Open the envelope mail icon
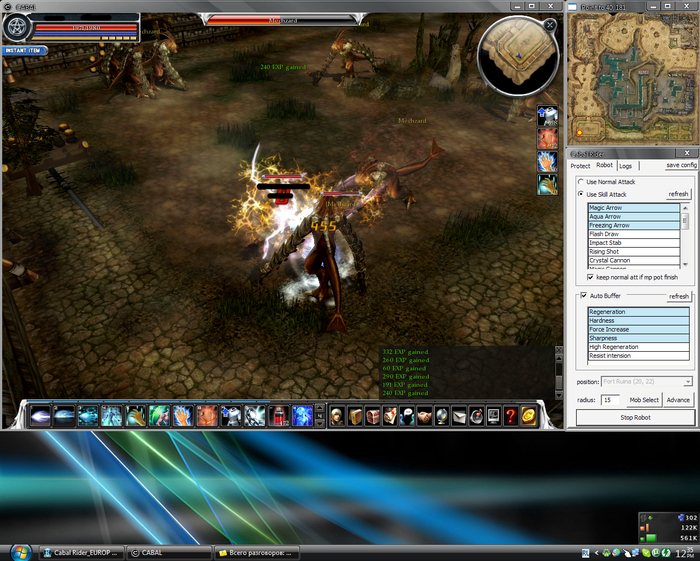Viewport: 700px width, 561px height. tap(459, 416)
